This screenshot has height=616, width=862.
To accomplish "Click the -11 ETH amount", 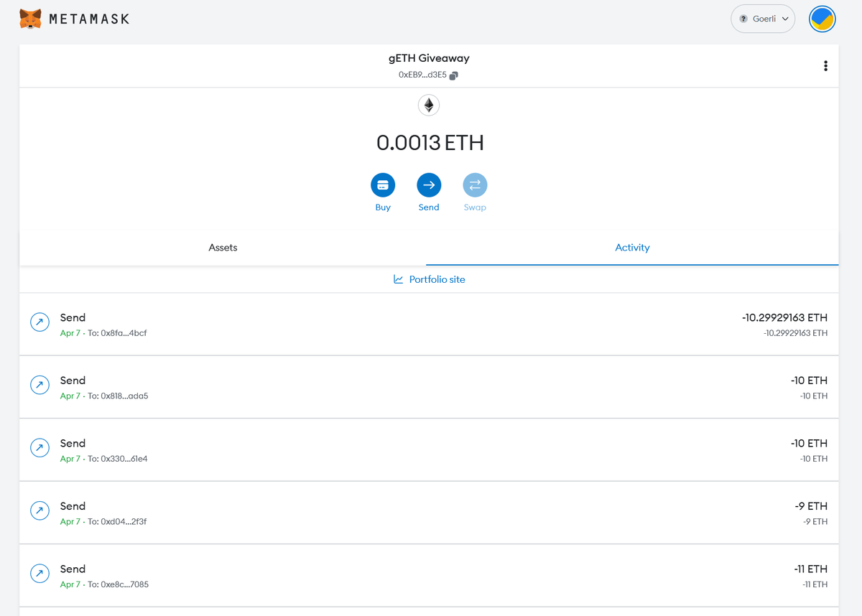I will (x=810, y=569).
